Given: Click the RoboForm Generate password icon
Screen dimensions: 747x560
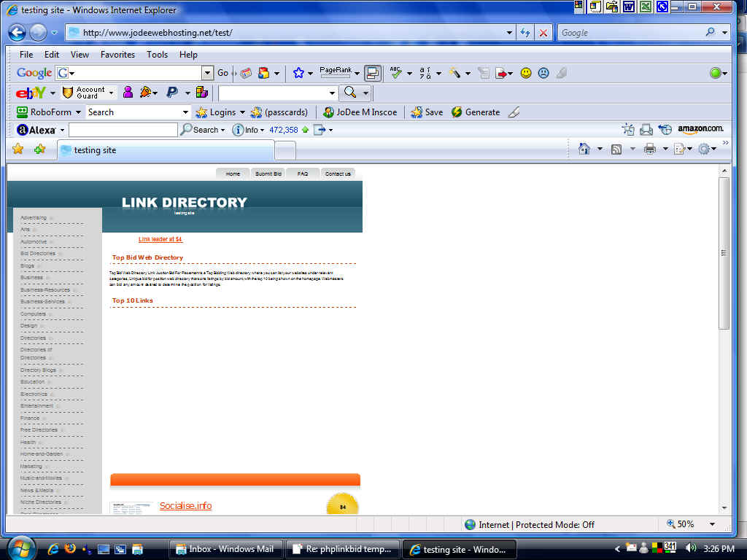Looking at the screenshot, I should coord(457,112).
